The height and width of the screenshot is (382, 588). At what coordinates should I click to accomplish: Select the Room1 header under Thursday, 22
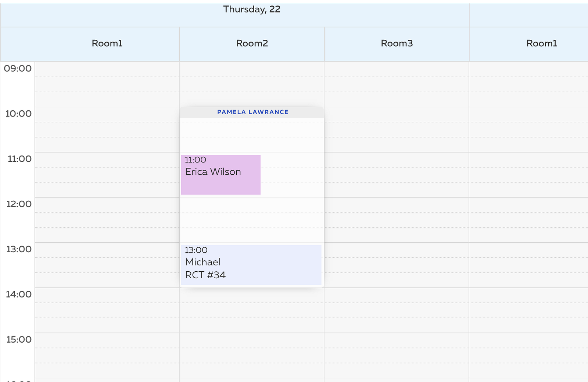pos(107,43)
